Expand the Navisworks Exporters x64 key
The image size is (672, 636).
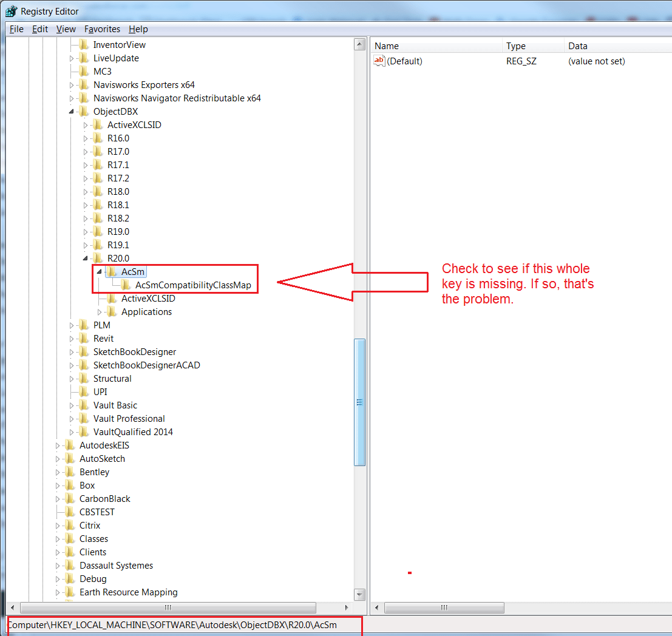point(72,85)
